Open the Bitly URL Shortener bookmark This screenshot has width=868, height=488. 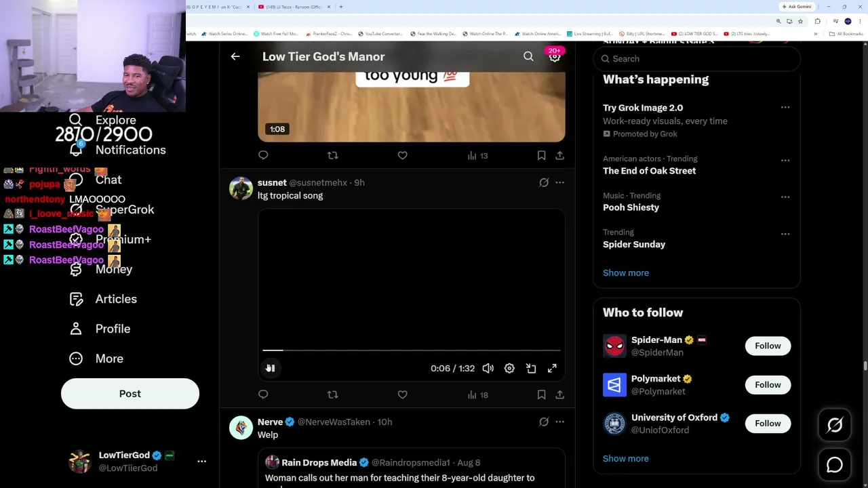point(641,34)
